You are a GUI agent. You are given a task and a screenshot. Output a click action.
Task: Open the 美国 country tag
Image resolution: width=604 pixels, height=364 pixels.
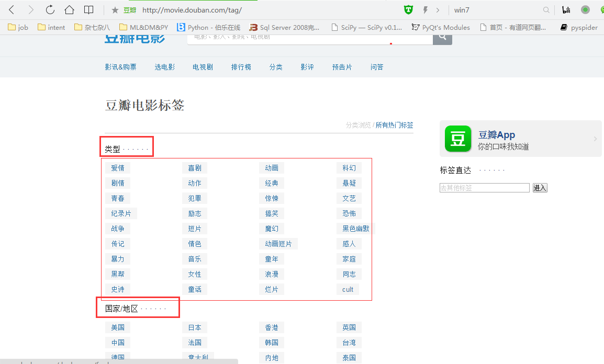(x=117, y=327)
